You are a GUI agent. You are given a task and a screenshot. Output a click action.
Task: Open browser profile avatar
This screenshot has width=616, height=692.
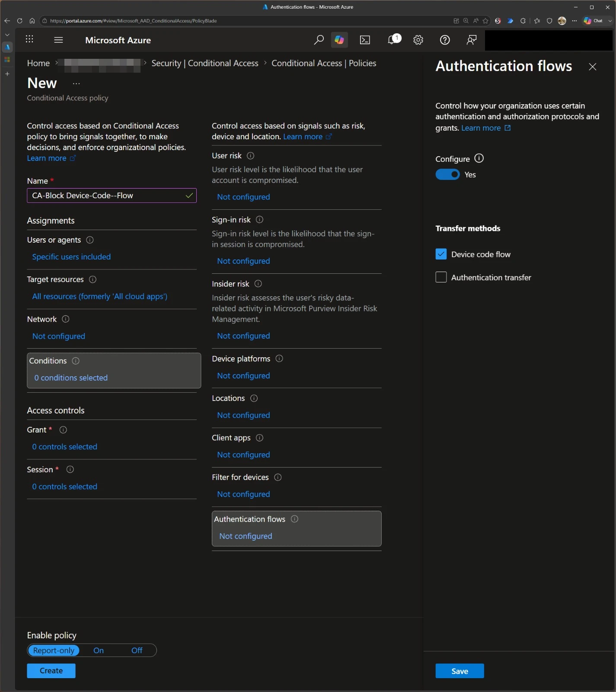562,21
